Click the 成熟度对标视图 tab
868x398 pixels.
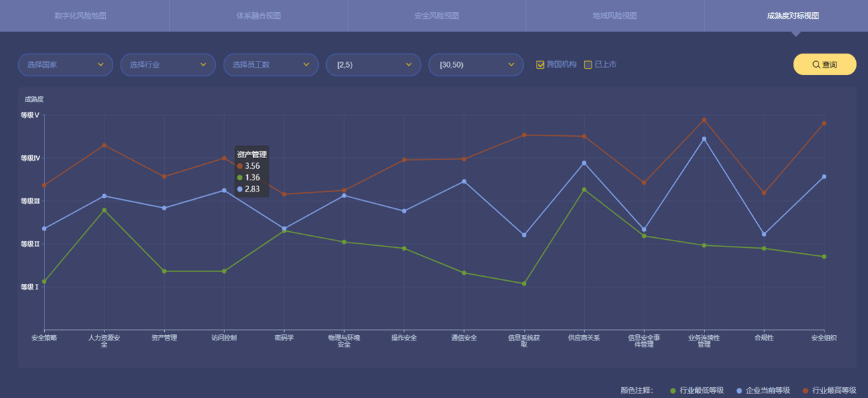click(793, 16)
